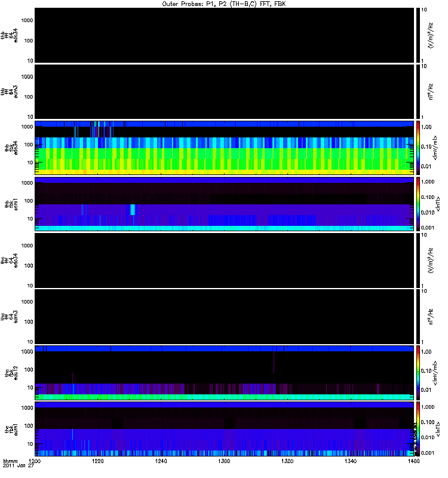Image resolution: width=448 pixels, height=478 pixels.
Task: Click the thc fbk edc12 filter bank panel
Action: pyautogui.click(x=224, y=372)
